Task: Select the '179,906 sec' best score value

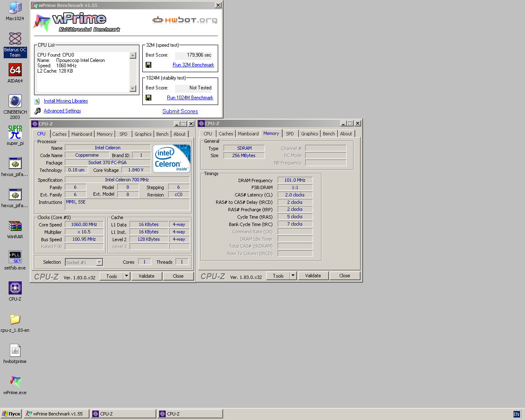Action: click(x=199, y=55)
